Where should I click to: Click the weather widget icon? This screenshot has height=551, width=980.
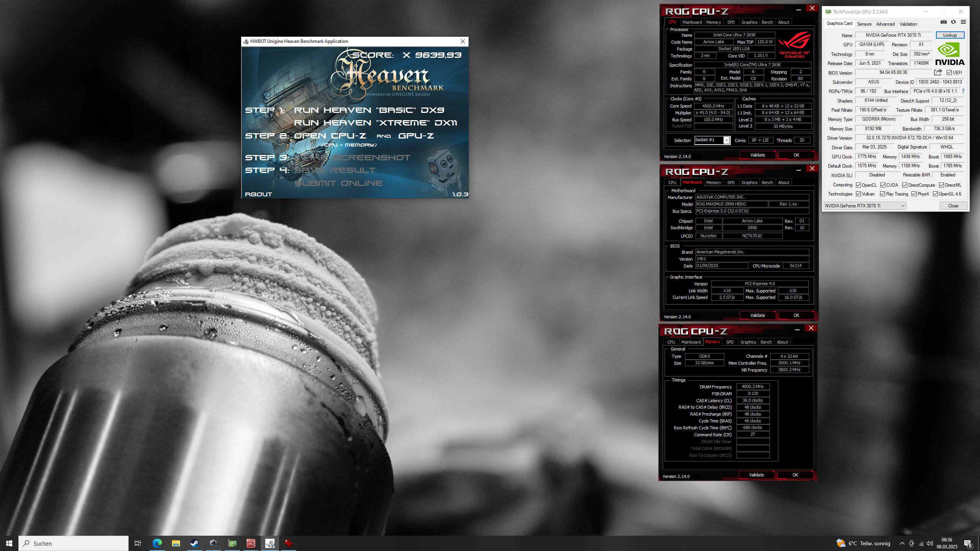tap(841, 543)
